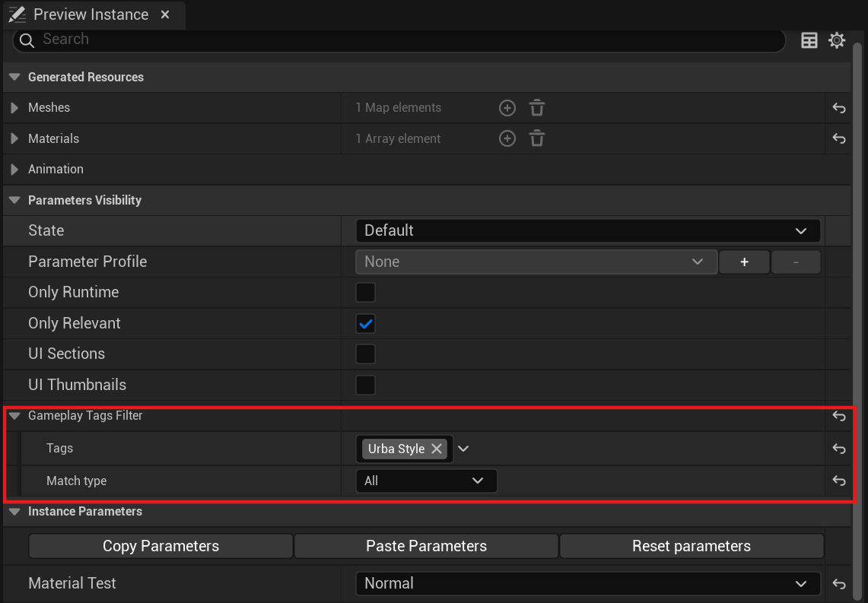The width and height of the screenshot is (868, 603).
Task: Open the State dropdown showing Default
Action: point(588,230)
